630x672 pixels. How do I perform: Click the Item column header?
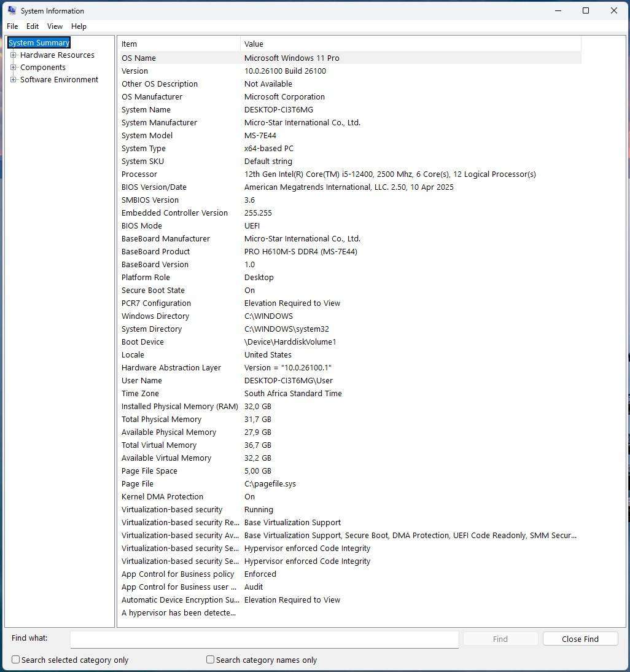click(x=178, y=44)
